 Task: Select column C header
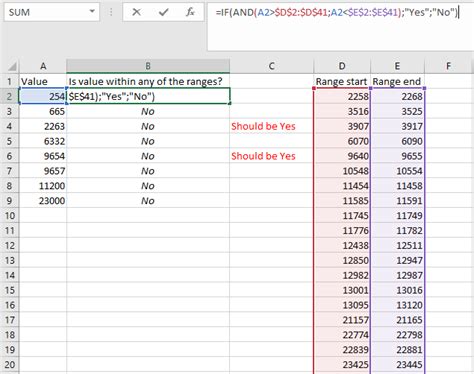(272, 66)
